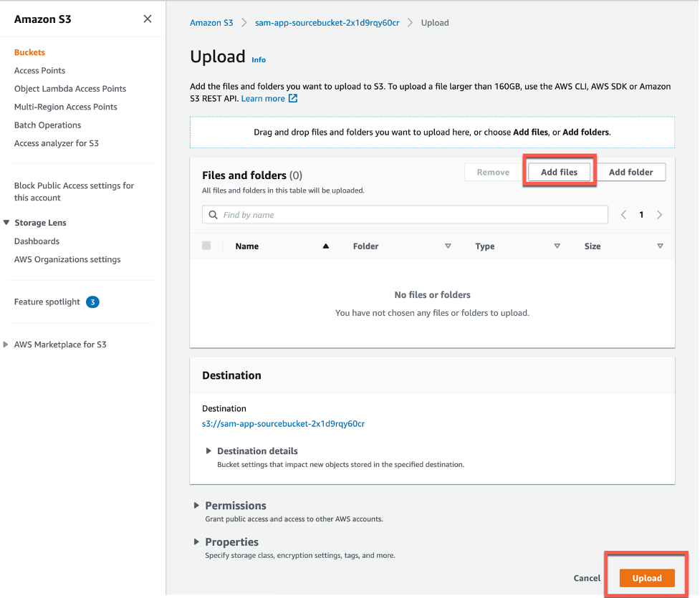The width and height of the screenshot is (700, 598).
Task: Sort table by Size column arrow
Action: point(661,246)
